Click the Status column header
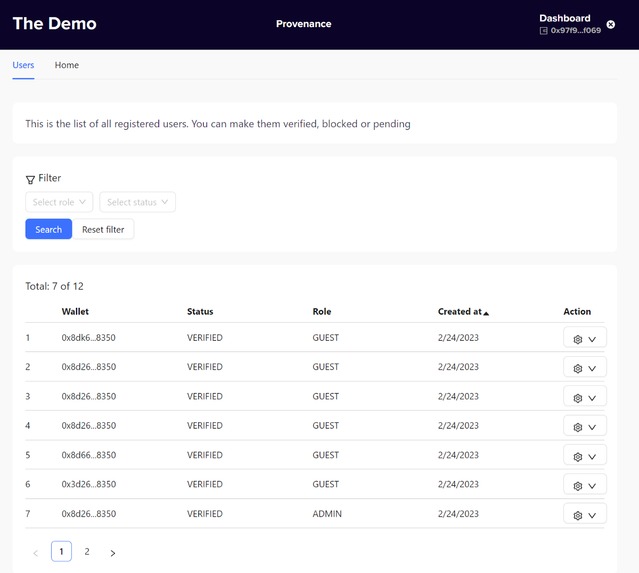 tap(200, 311)
